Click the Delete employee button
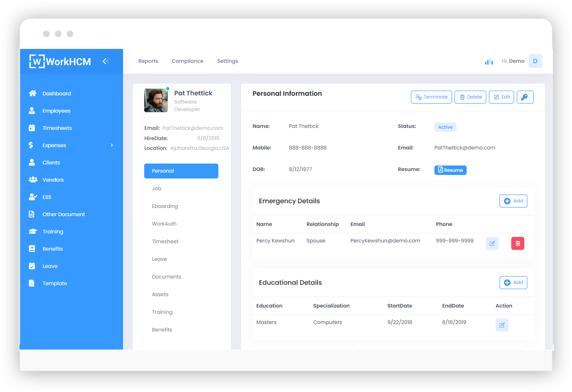The image size is (572, 392). click(x=470, y=97)
